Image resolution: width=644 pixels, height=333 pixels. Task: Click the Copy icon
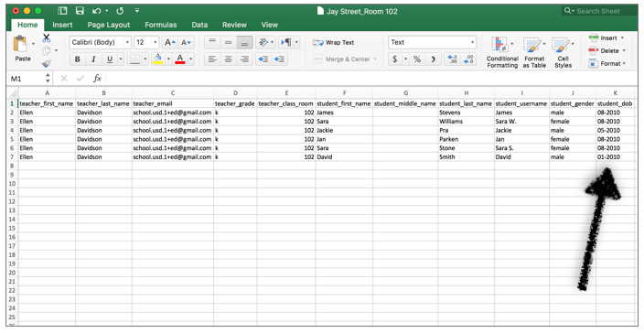pyautogui.click(x=47, y=50)
